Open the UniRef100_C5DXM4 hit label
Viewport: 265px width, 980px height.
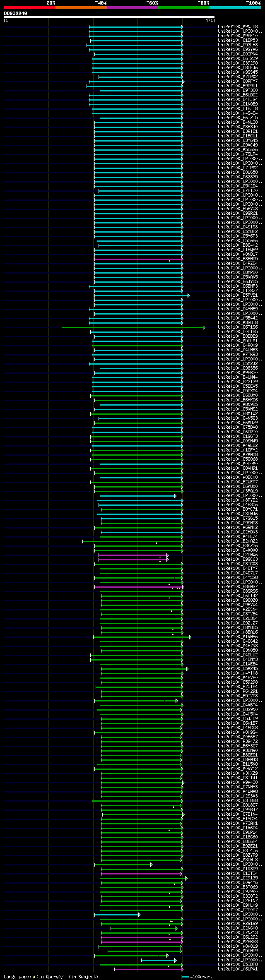[x=238, y=391]
